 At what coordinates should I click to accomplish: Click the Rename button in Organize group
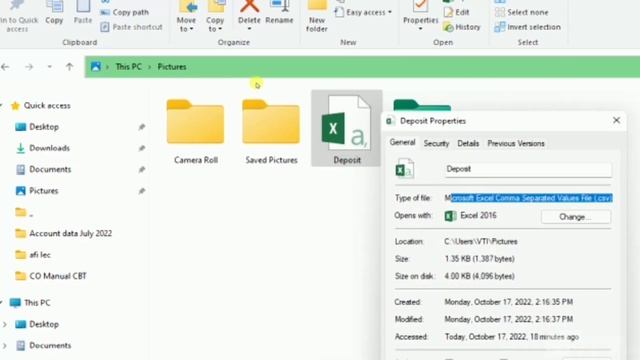pyautogui.click(x=279, y=13)
